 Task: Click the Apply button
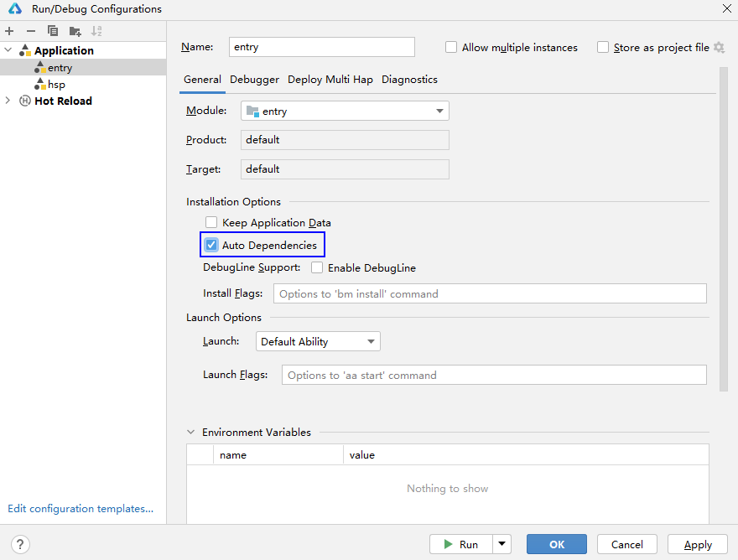tap(698, 544)
